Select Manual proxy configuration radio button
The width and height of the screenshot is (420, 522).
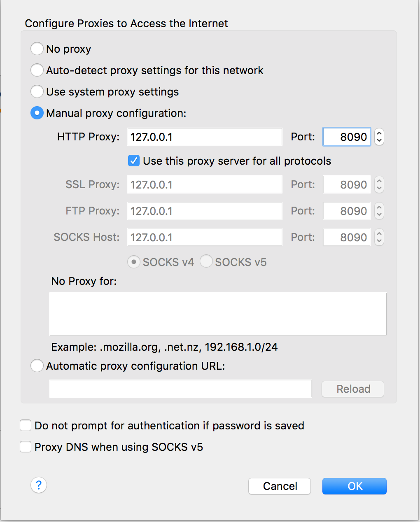(x=37, y=113)
